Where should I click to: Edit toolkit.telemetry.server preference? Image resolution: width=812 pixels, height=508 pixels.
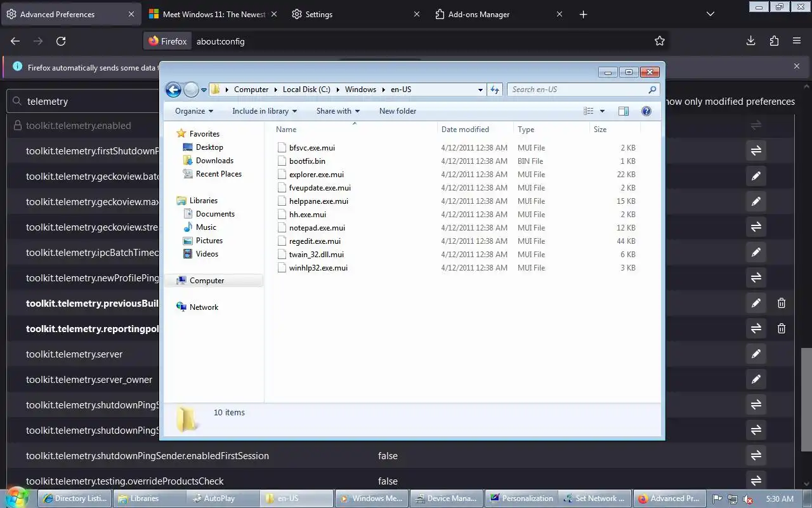pos(756,354)
